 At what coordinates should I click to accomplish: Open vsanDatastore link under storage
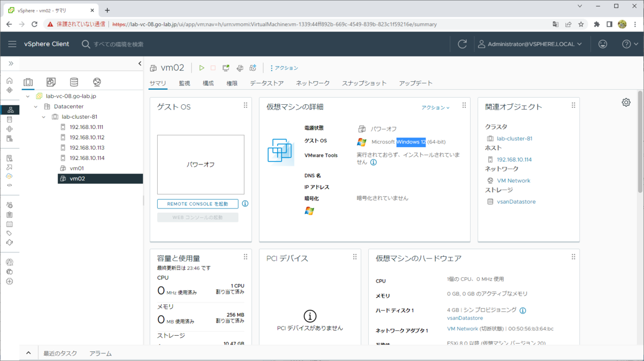pyautogui.click(x=516, y=201)
